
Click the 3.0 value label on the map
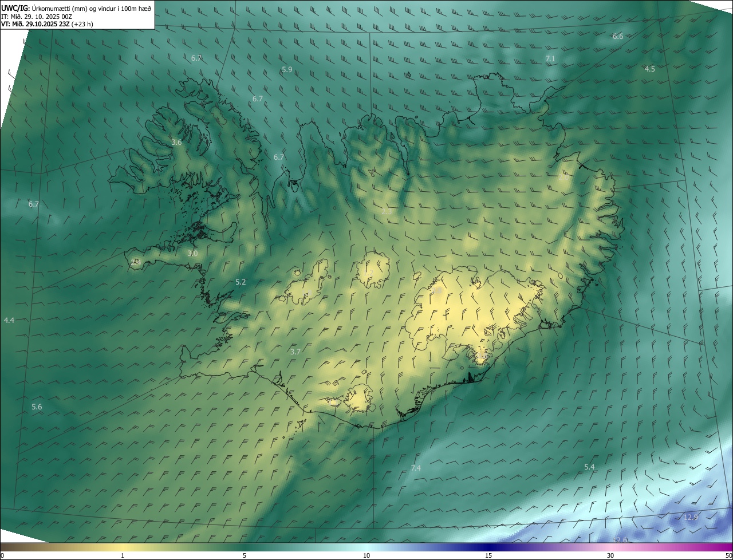(x=192, y=254)
